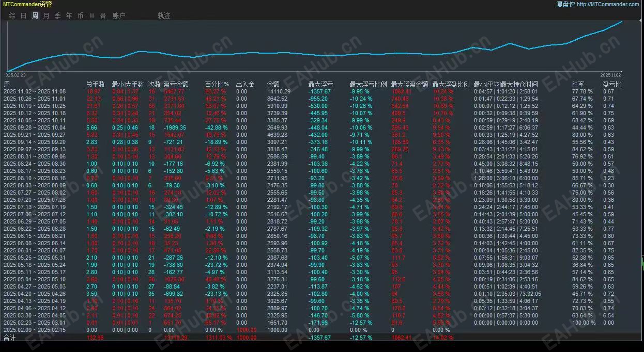Sort by the 百分比% column header
Image resolution: width=644 pixels, height=352 pixels.
(x=217, y=84)
